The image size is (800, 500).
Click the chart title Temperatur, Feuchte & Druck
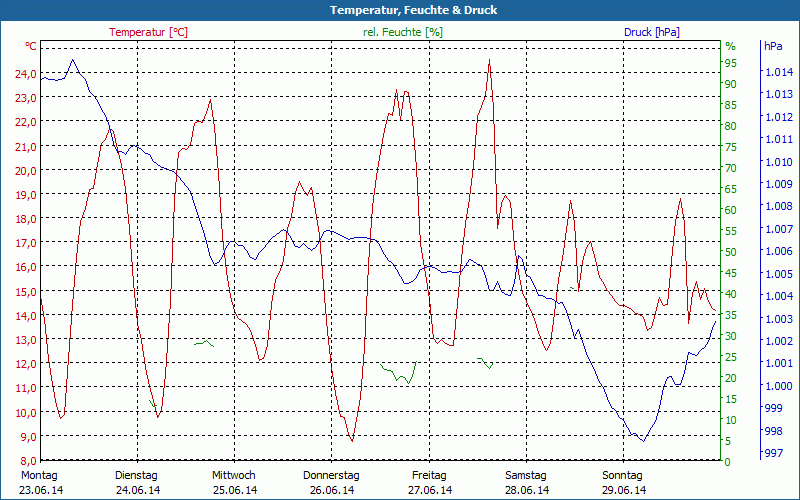pyautogui.click(x=400, y=10)
